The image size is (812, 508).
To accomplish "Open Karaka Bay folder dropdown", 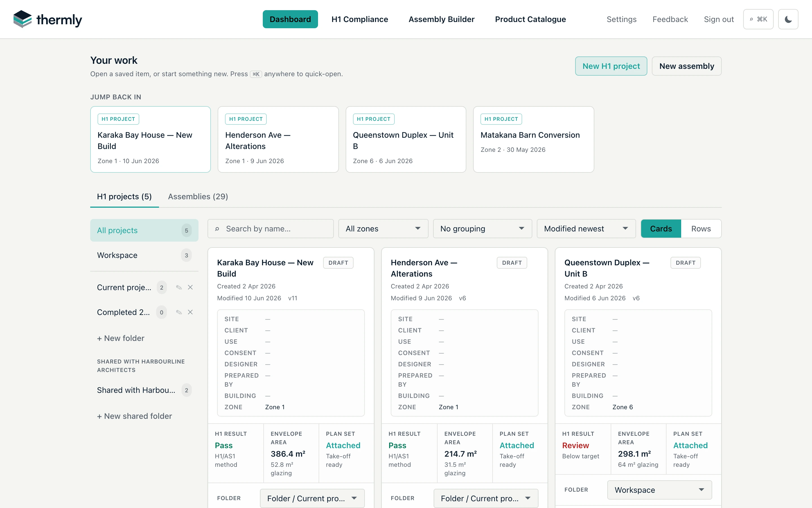I will click(x=312, y=498).
